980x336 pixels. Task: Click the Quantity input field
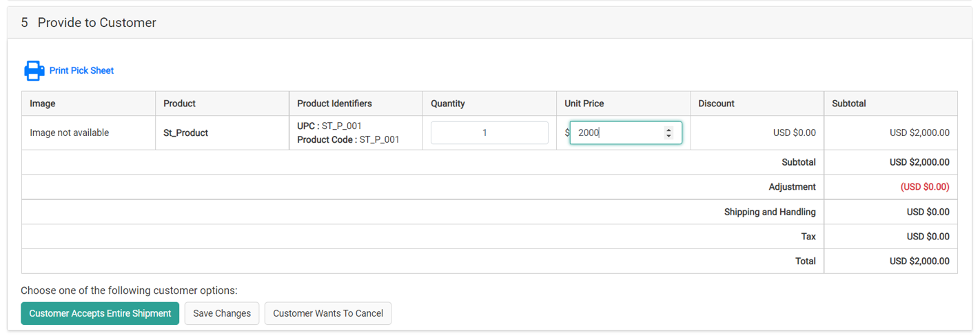pyautogui.click(x=489, y=132)
